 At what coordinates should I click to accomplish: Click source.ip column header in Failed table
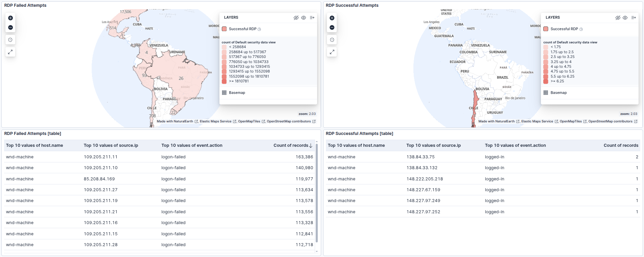click(111, 145)
